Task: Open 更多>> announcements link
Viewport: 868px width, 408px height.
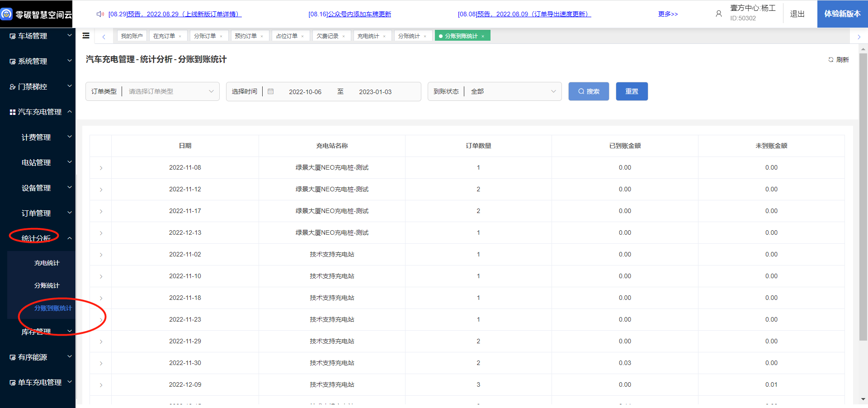Action: 668,14
